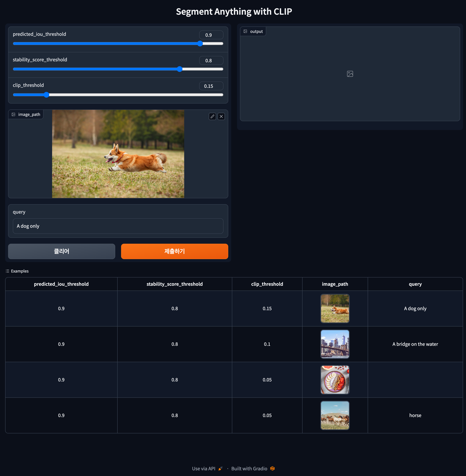Screen dimensions: 466x476
Task: Click the rocket icon beside Use via API
Action: 220,468
